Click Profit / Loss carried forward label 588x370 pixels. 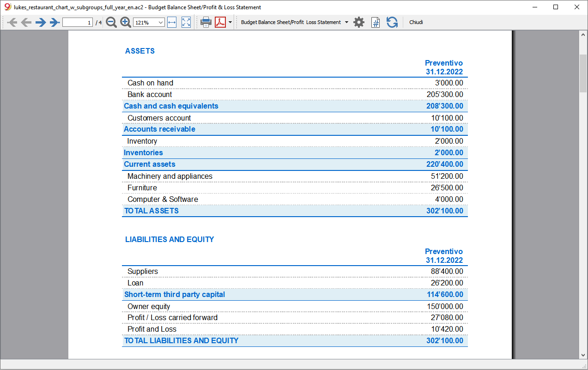coord(172,318)
